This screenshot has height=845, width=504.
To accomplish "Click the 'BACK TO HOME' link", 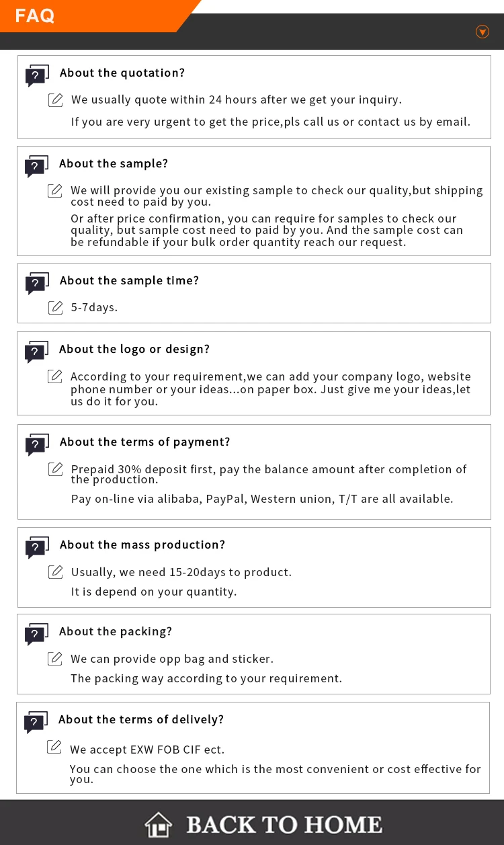I will pyautogui.click(x=284, y=825).
